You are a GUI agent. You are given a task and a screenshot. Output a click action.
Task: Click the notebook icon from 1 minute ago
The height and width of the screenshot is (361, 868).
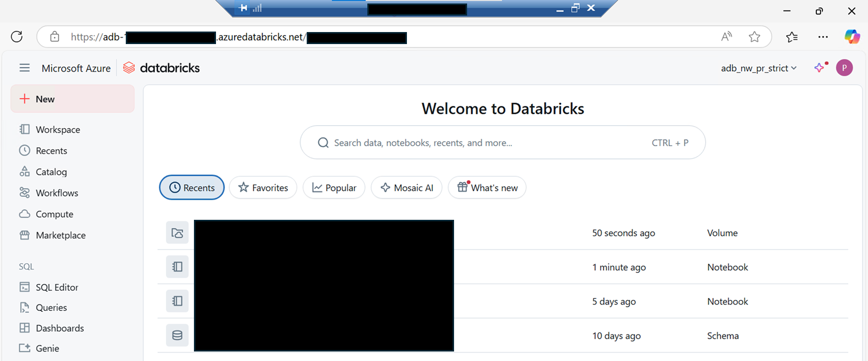[177, 267]
